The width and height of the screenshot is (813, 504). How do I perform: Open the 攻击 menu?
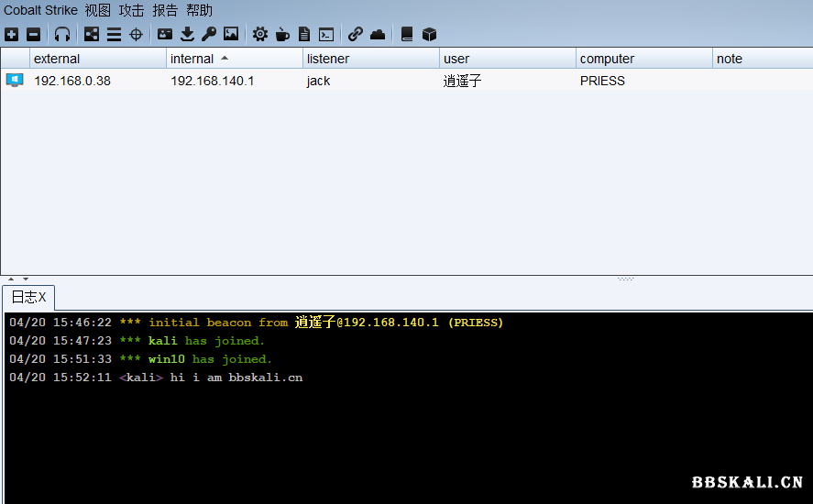tap(131, 10)
